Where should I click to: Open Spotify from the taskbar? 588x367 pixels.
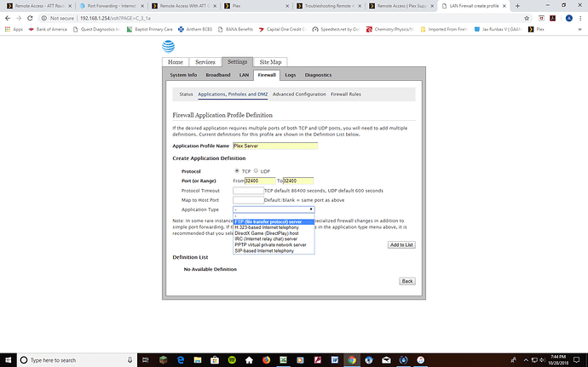(x=232, y=360)
